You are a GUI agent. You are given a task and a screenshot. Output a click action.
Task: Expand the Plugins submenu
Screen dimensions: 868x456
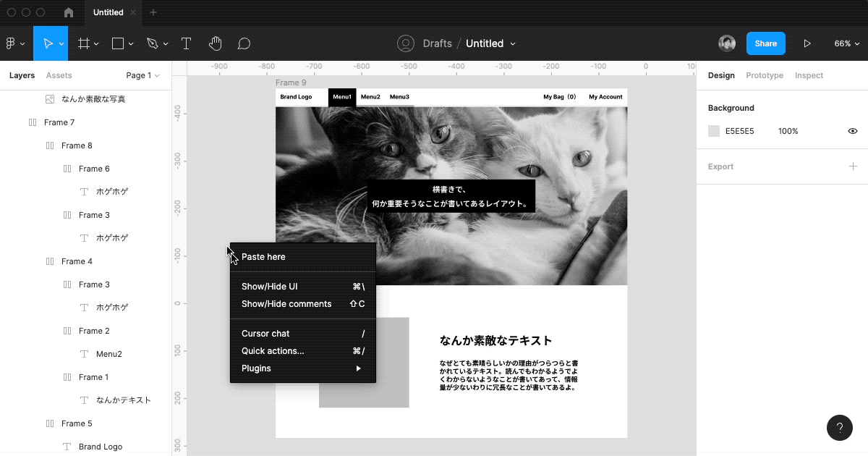coord(256,368)
